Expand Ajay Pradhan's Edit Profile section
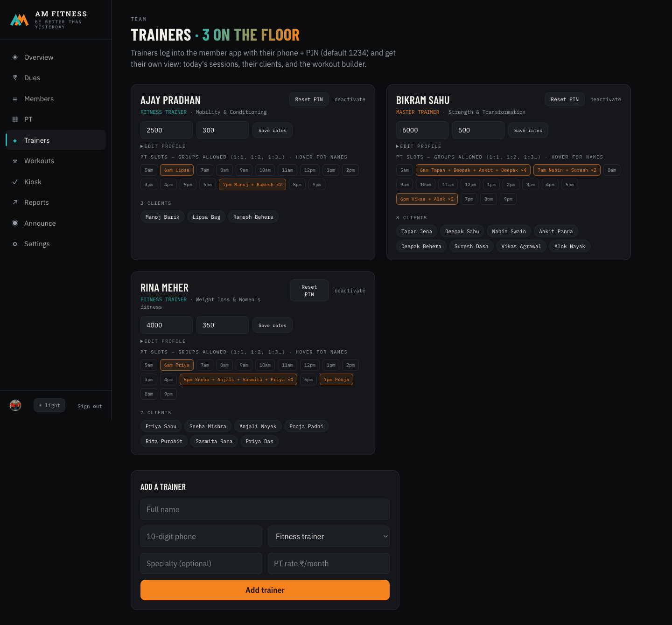This screenshot has width=672, height=625. (x=163, y=146)
